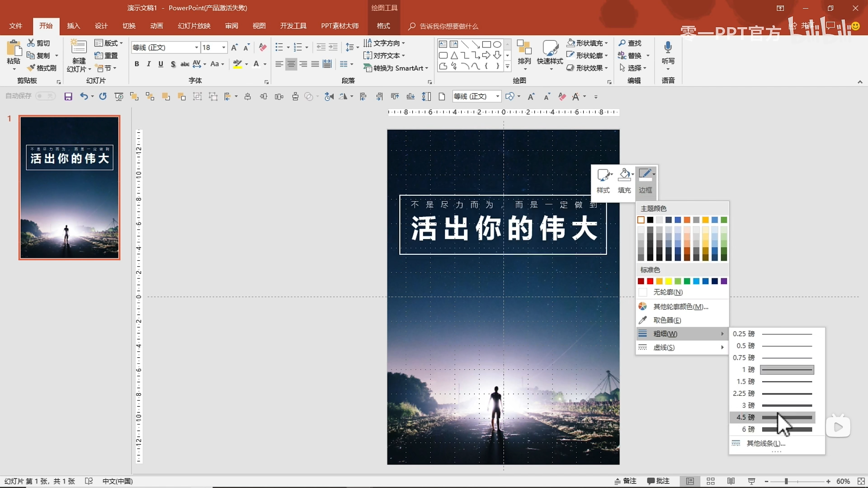Pick the white theme color swatch
Image resolution: width=868 pixels, height=488 pixels.
(x=641, y=220)
